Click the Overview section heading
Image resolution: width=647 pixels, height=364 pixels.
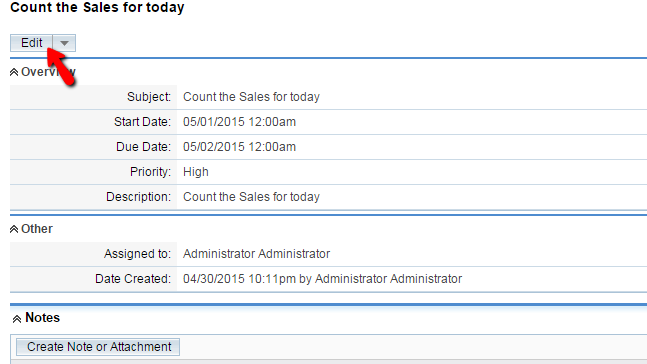[48, 72]
